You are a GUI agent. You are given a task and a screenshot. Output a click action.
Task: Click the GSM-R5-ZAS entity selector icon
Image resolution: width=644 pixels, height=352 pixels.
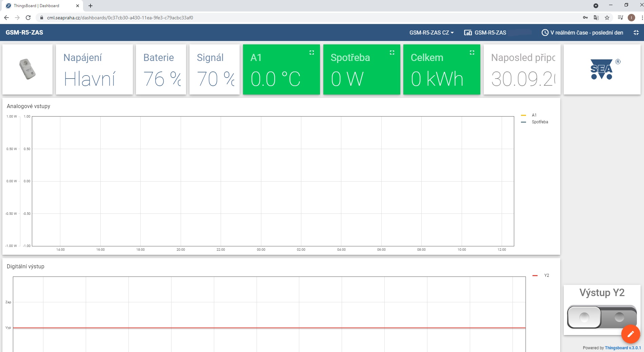[x=468, y=33]
